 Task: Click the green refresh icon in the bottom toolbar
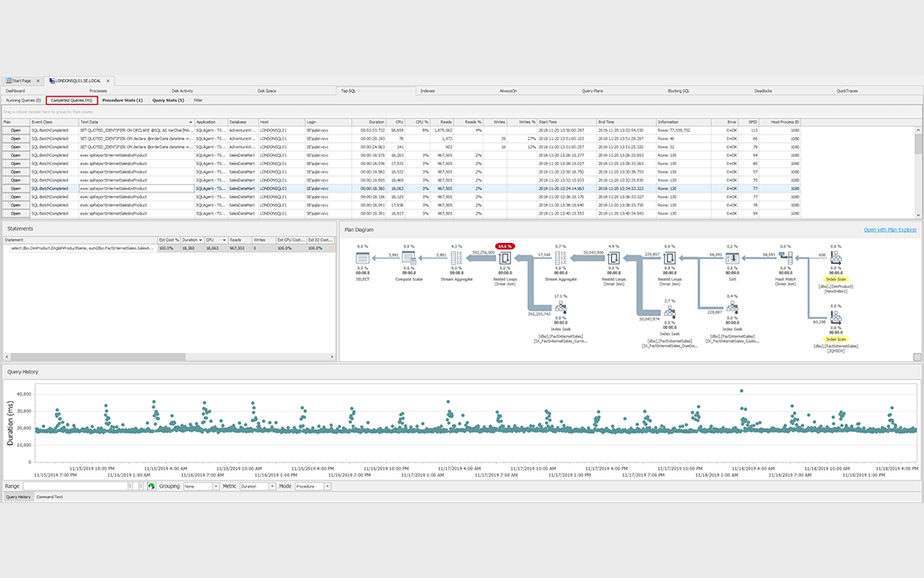click(150, 486)
